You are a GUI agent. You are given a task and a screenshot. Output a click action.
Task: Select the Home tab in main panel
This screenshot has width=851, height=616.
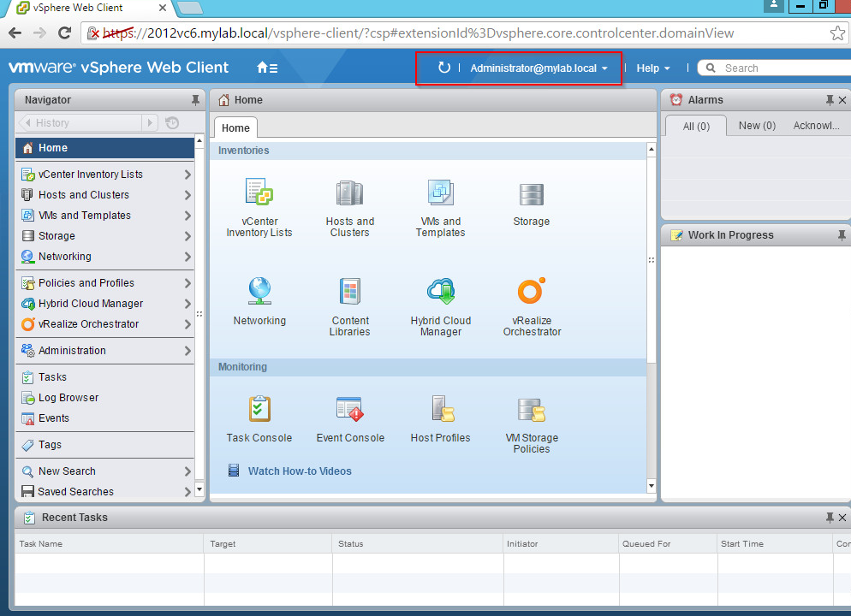[x=235, y=128]
